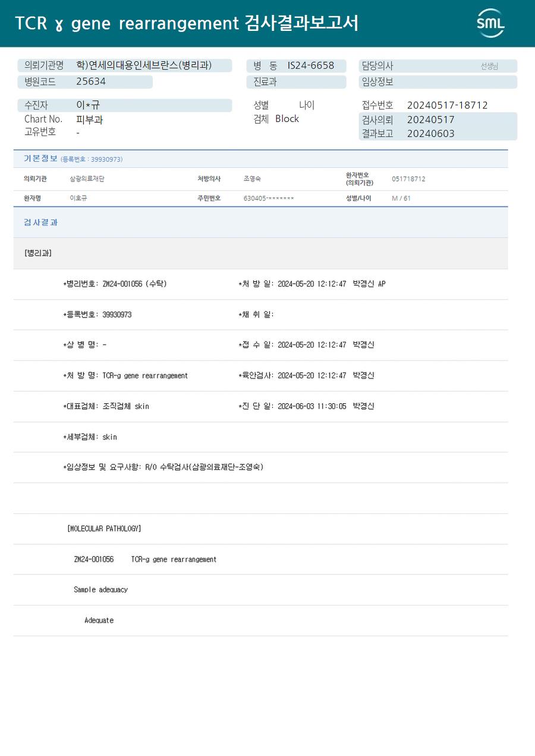
Task: Click the 의뢰기관명 value '학)연세의대용인세브란스(병리과)'
Action: 144,65
